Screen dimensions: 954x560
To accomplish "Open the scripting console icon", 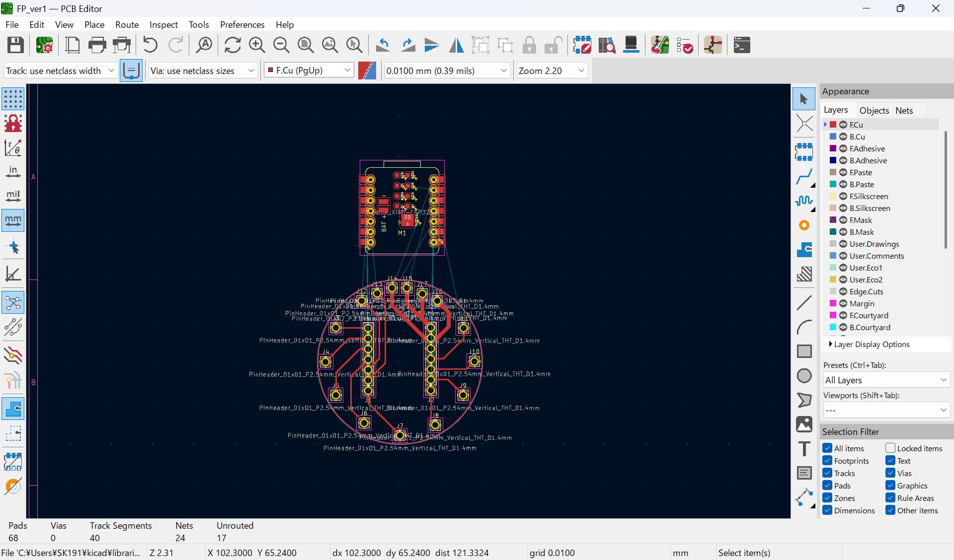I will click(742, 45).
